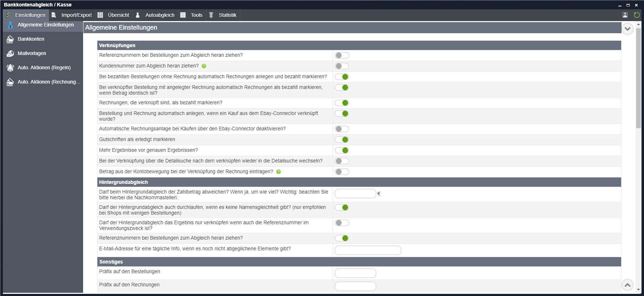This screenshot has width=644, height=296.
Task: Open the Import/Export tab
Action: pyautogui.click(x=76, y=15)
